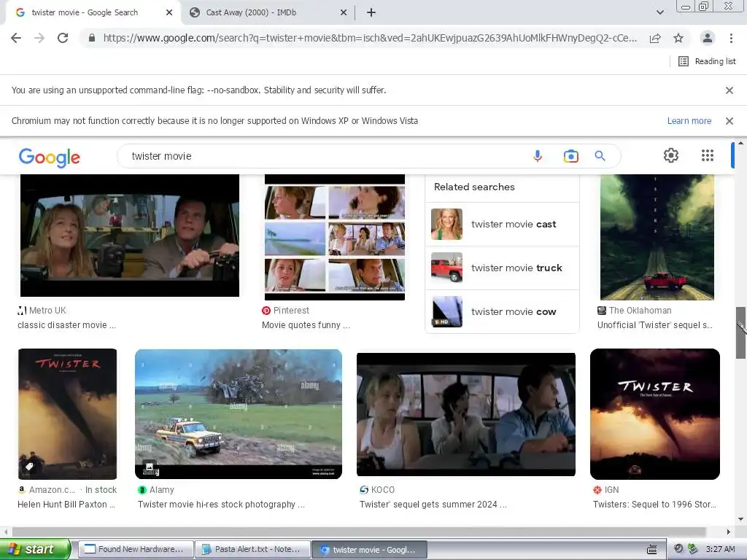Viewport: 747px width, 560px height.
Task: Open the Metro UK classic disaster movie image
Action: (130, 236)
